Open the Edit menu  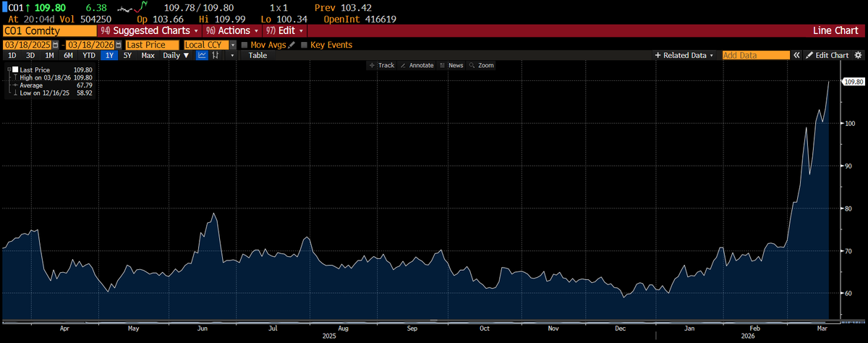286,31
